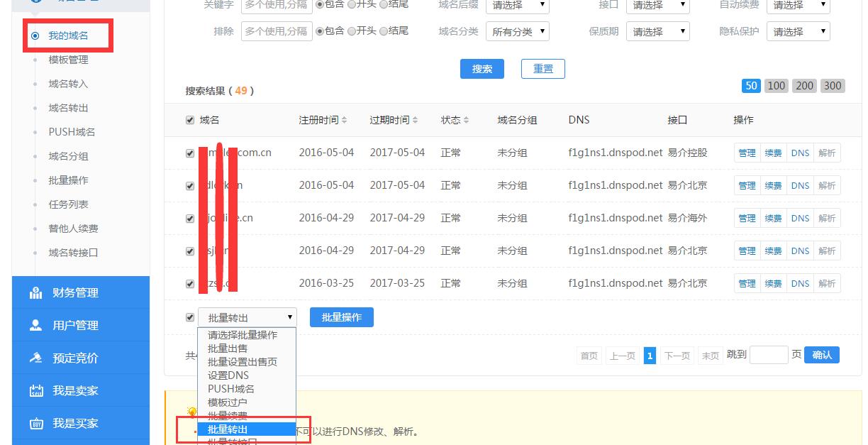The height and width of the screenshot is (445, 868).
Task: Click 续费 in the 易介海外 row
Action: coord(773,219)
